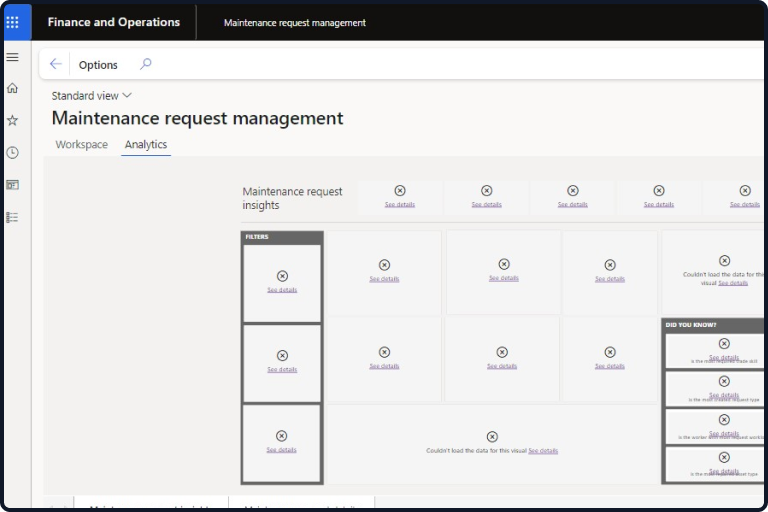Expand the navigation pane hamburger icon
768x512 pixels.
coord(12,57)
